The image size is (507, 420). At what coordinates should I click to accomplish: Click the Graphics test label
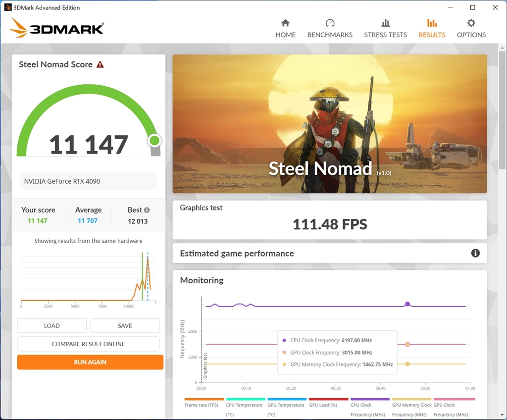(x=201, y=208)
